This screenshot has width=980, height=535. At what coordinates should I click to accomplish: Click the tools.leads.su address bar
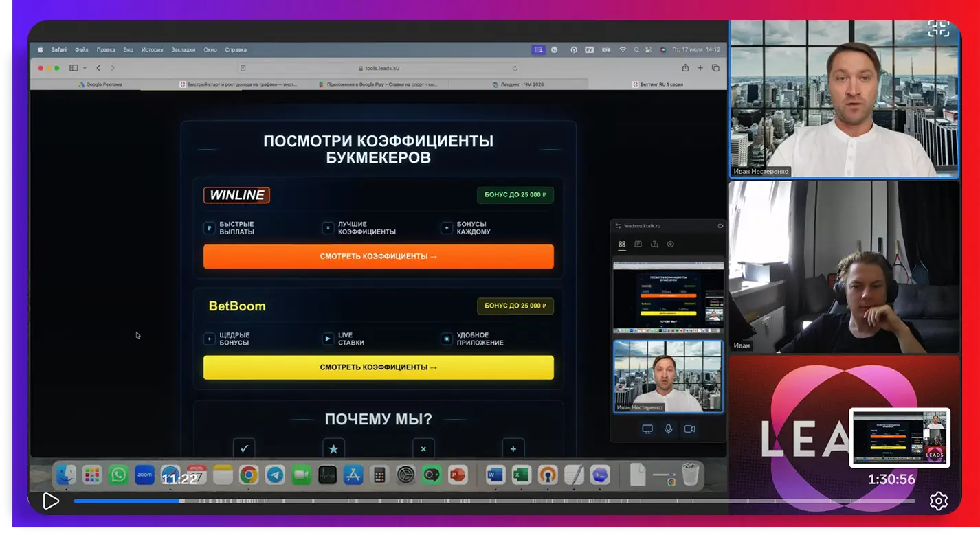tap(379, 68)
